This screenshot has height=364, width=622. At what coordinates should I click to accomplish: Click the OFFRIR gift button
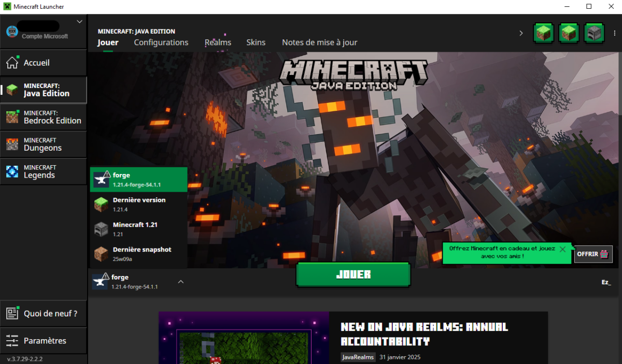point(593,254)
